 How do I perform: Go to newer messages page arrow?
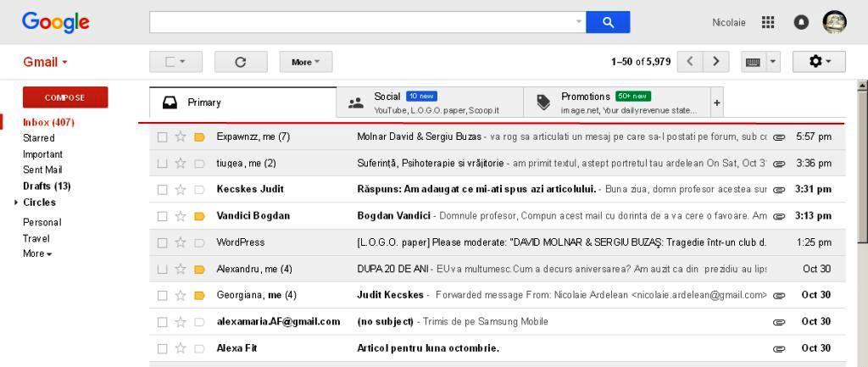pos(691,62)
